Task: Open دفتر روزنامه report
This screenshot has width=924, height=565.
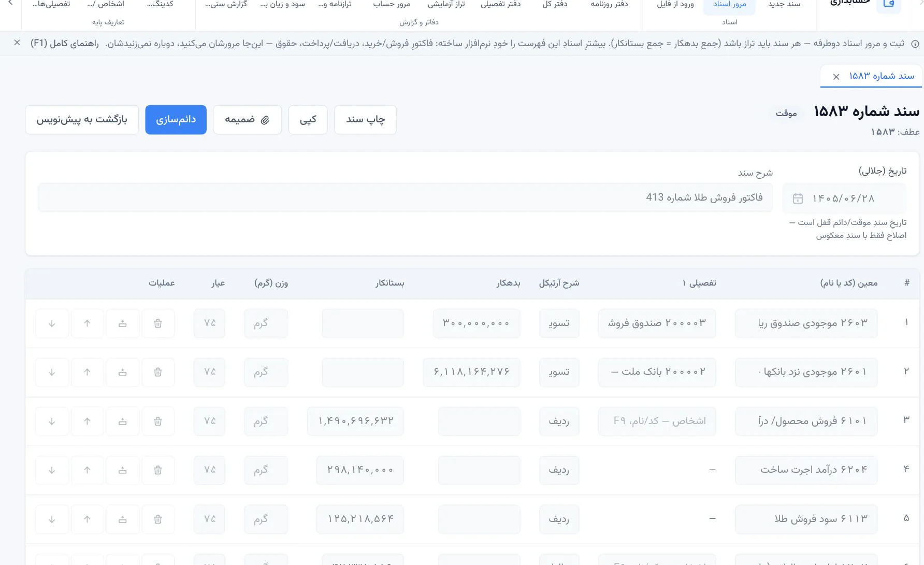Action: click(x=609, y=5)
